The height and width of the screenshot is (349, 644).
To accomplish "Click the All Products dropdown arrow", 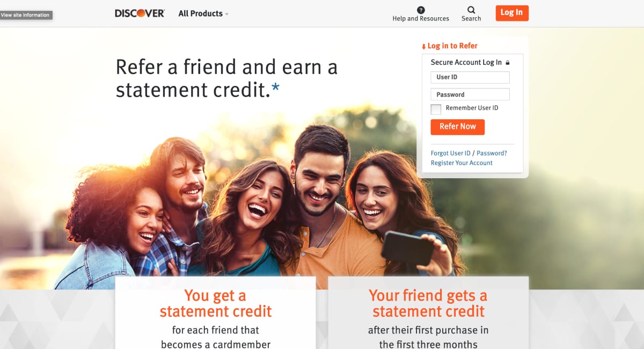I will 226,14.
